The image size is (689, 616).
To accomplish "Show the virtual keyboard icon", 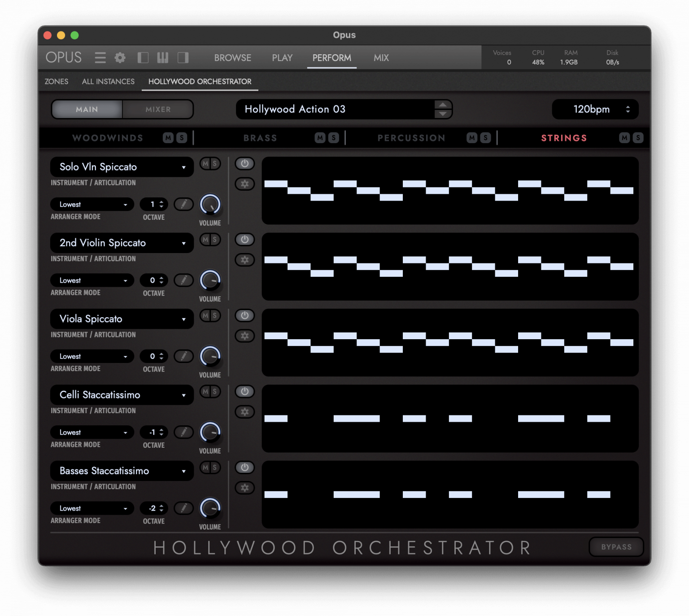I will pyautogui.click(x=163, y=57).
